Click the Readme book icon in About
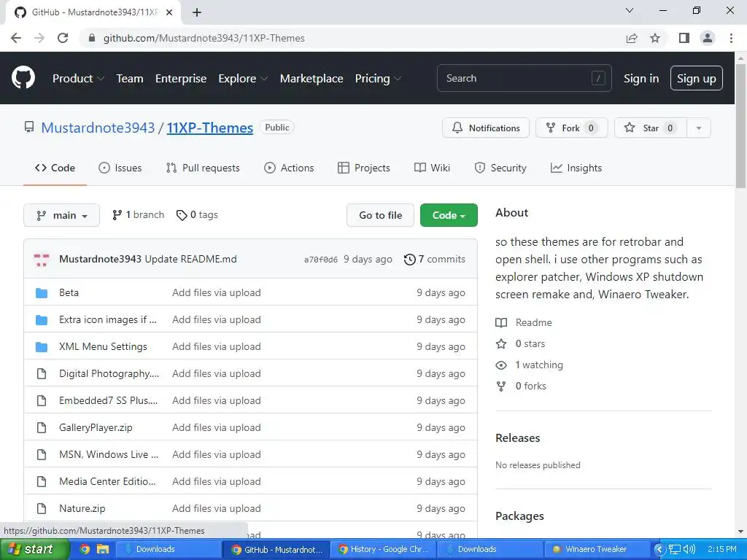Screen dimensions: 747x560 point(501,323)
